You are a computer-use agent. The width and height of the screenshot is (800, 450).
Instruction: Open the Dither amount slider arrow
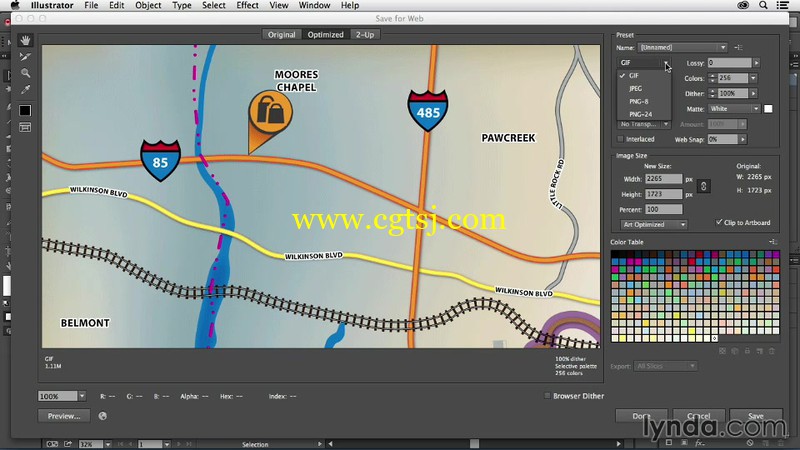(753, 93)
